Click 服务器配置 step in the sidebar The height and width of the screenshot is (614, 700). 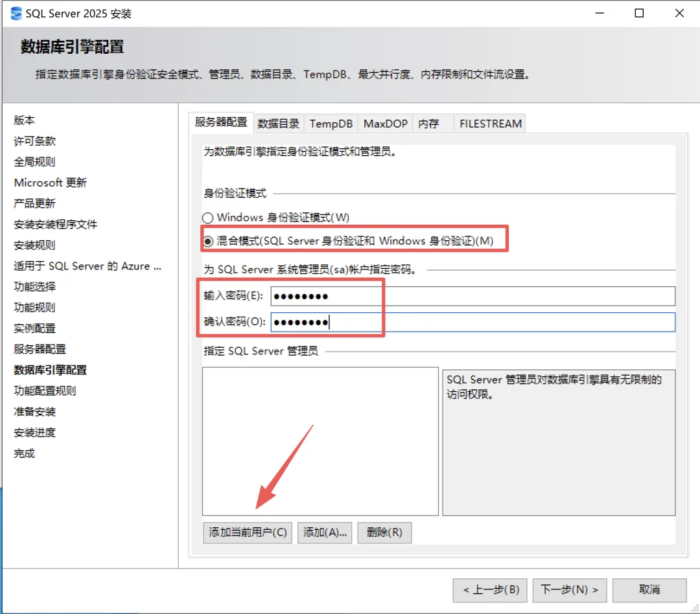coord(40,349)
